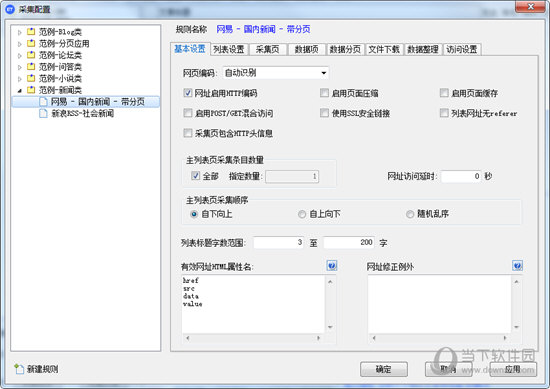Click the minimum title length field with 3
This screenshot has height=389, width=550.
279,242
